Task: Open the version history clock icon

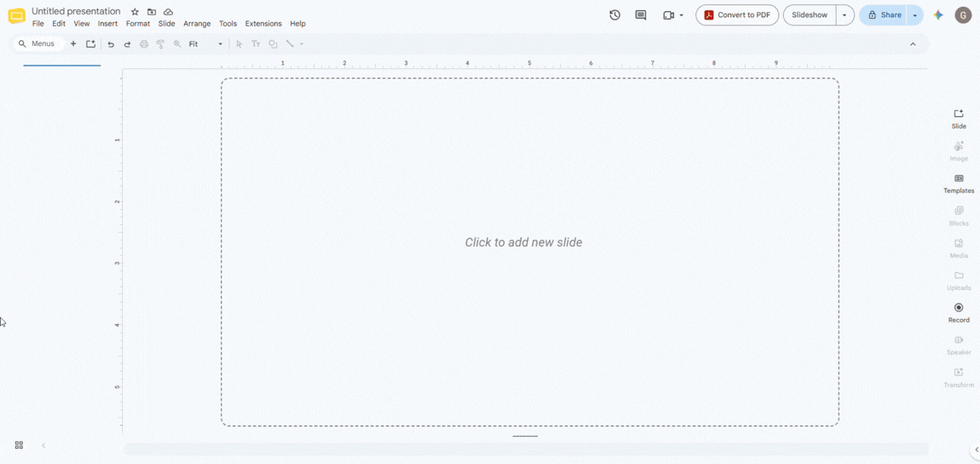Action: (615, 15)
